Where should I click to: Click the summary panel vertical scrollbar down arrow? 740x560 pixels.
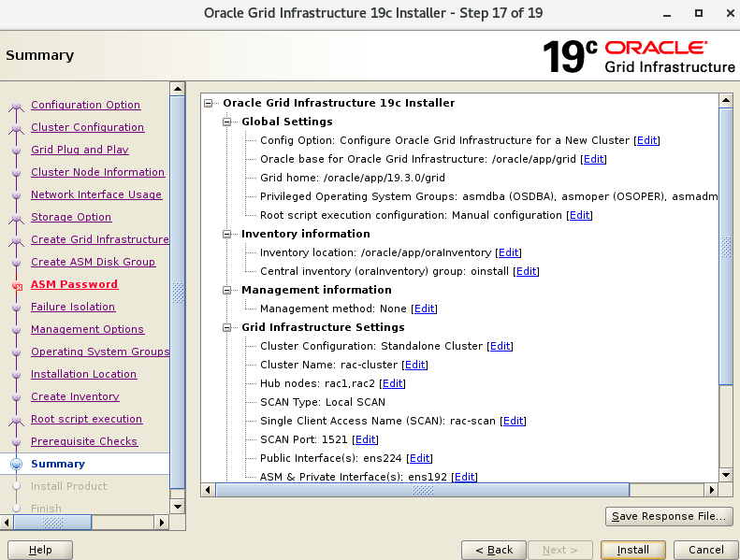(x=725, y=474)
